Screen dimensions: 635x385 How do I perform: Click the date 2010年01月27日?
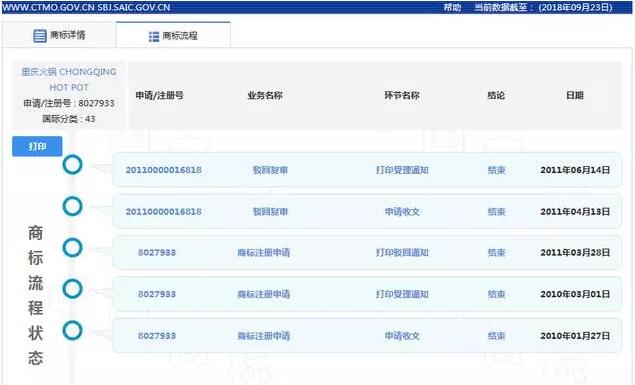(x=575, y=336)
